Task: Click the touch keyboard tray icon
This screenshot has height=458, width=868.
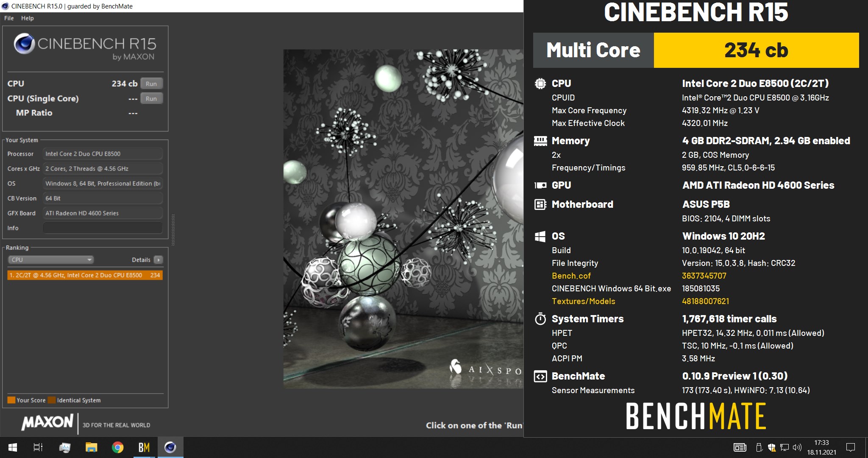Action: (x=740, y=447)
